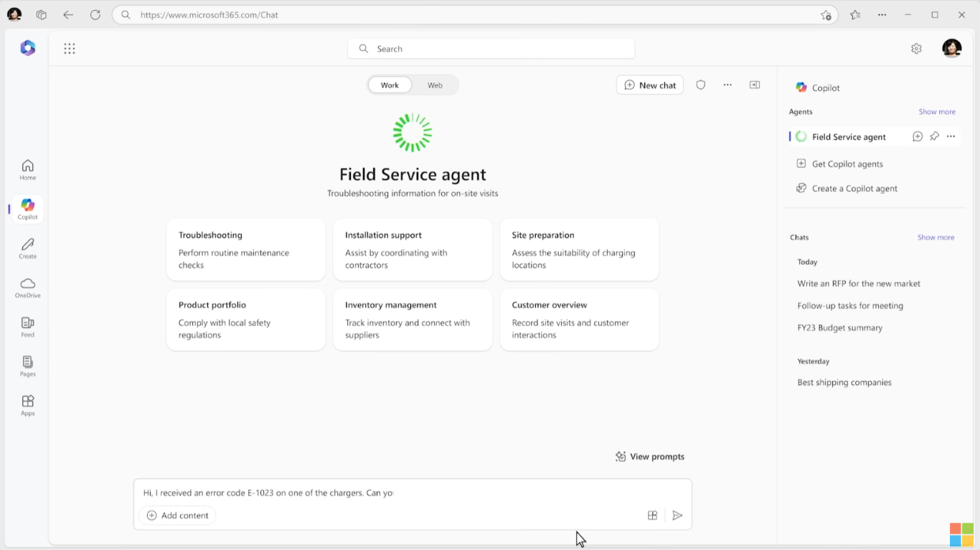Select the Create pencil icon in sidebar

27,248
